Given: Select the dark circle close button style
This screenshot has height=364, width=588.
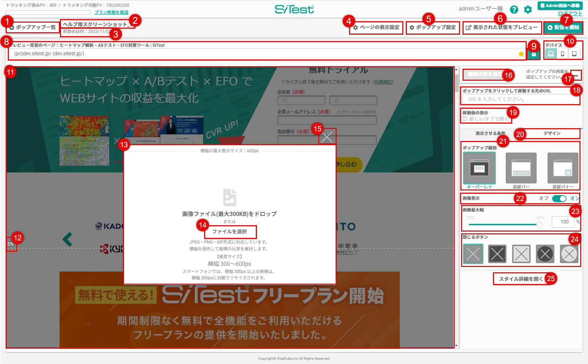Looking at the screenshot, I should click(x=545, y=254).
